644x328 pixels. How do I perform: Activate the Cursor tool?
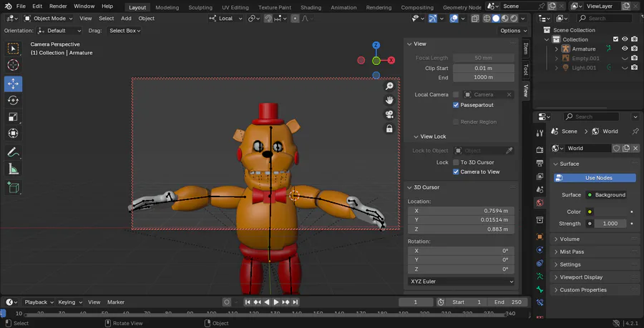point(13,65)
